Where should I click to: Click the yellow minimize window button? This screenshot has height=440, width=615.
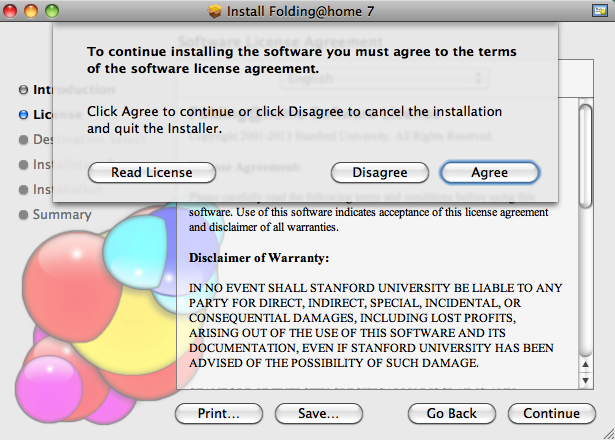[32, 11]
